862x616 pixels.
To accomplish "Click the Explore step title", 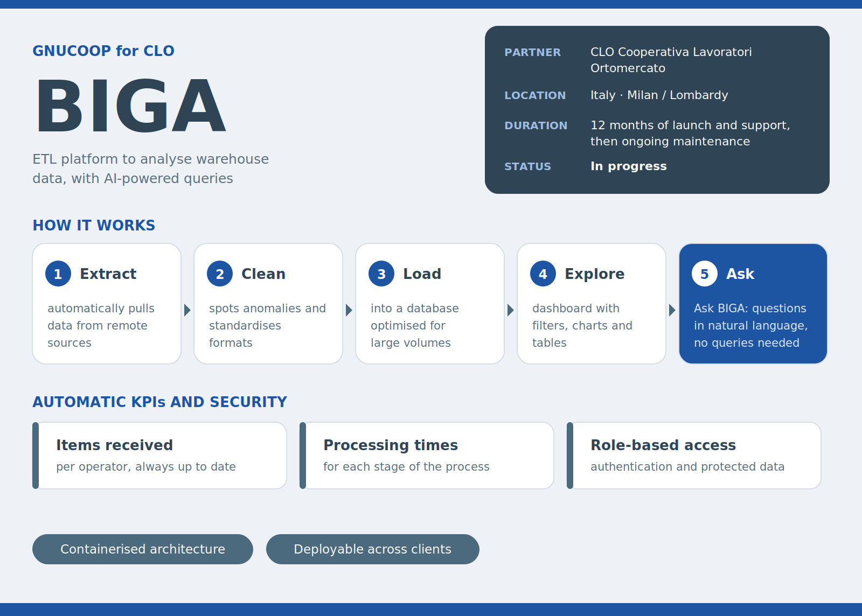I will click(x=595, y=274).
